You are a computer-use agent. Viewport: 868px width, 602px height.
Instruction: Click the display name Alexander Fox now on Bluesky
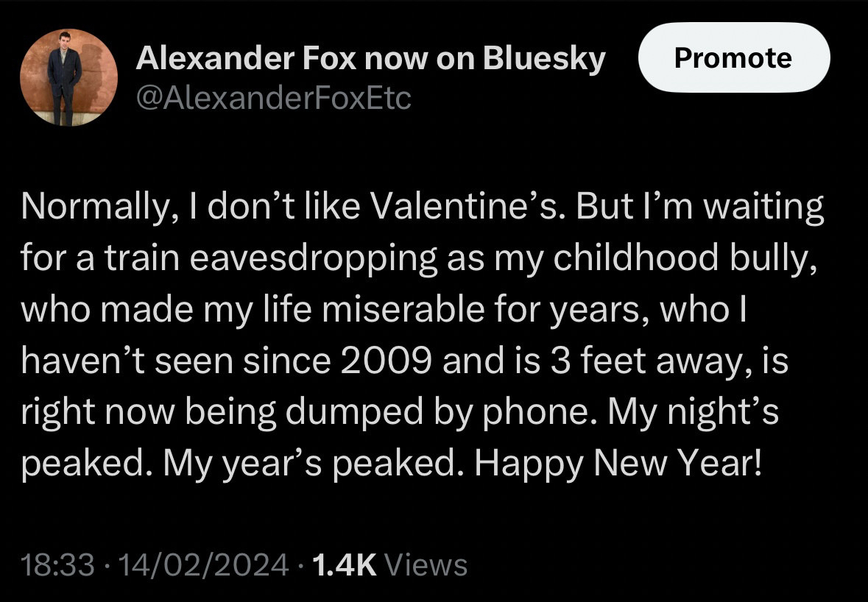point(370,59)
